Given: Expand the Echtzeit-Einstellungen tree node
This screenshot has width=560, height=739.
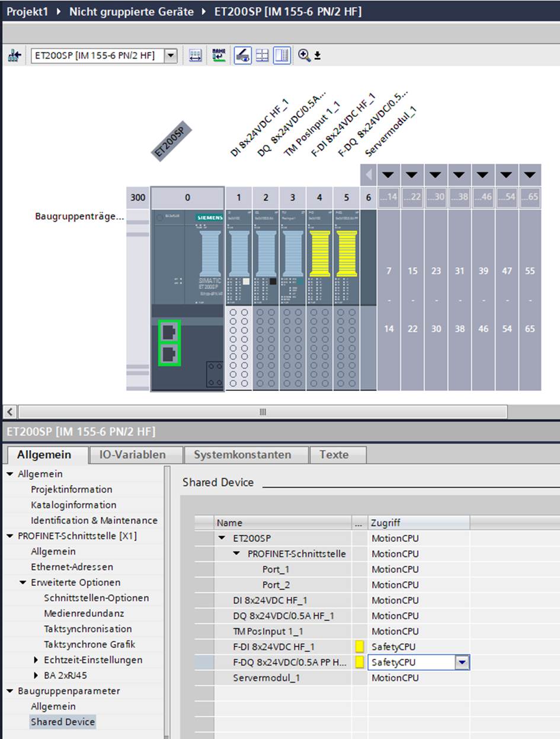Looking at the screenshot, I should point(36,660).
